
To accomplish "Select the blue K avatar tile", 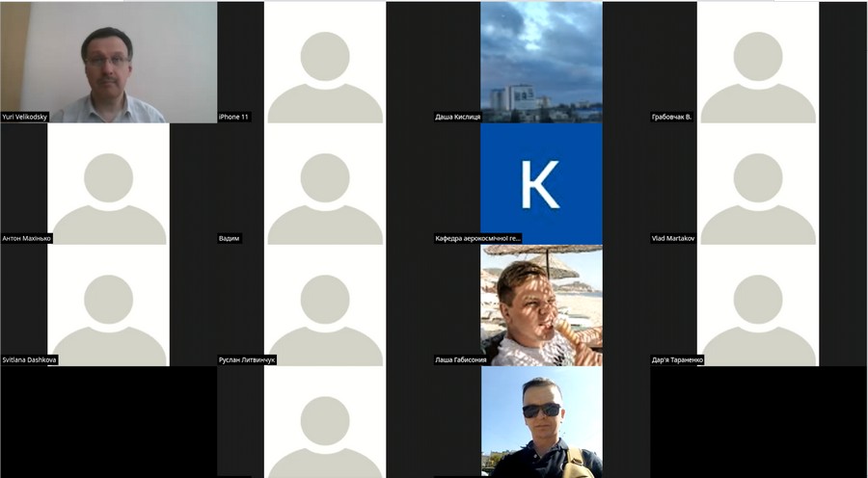I will pos(541,183).
